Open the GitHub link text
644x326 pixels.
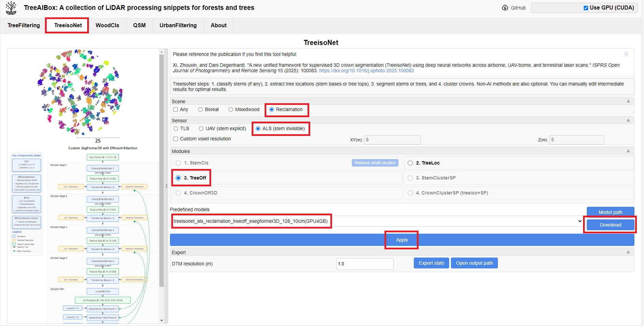(518, 8)
